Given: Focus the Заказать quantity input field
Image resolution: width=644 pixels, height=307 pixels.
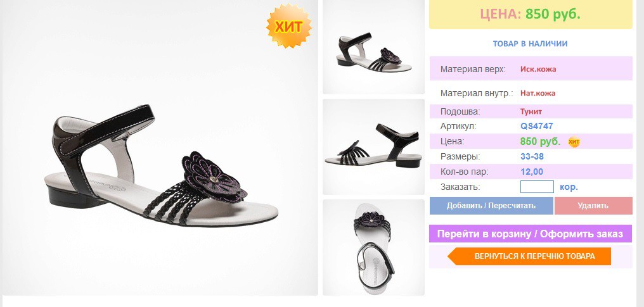Looking at the screenshot, I should click(x=538, y=187).
